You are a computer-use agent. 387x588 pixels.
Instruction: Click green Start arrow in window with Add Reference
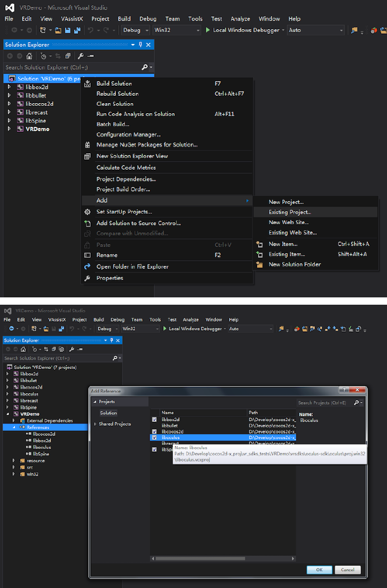click(x=164, y=328)
